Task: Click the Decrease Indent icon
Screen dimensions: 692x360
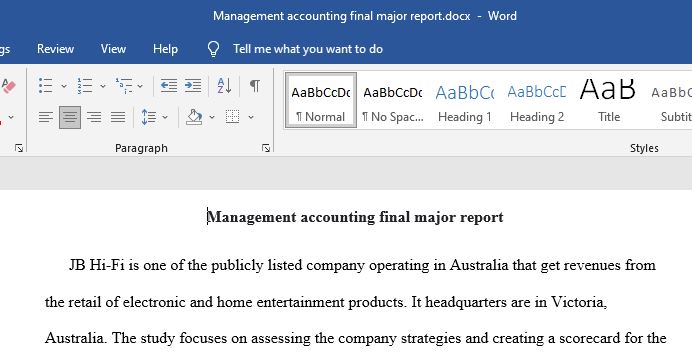Action: 169,85
